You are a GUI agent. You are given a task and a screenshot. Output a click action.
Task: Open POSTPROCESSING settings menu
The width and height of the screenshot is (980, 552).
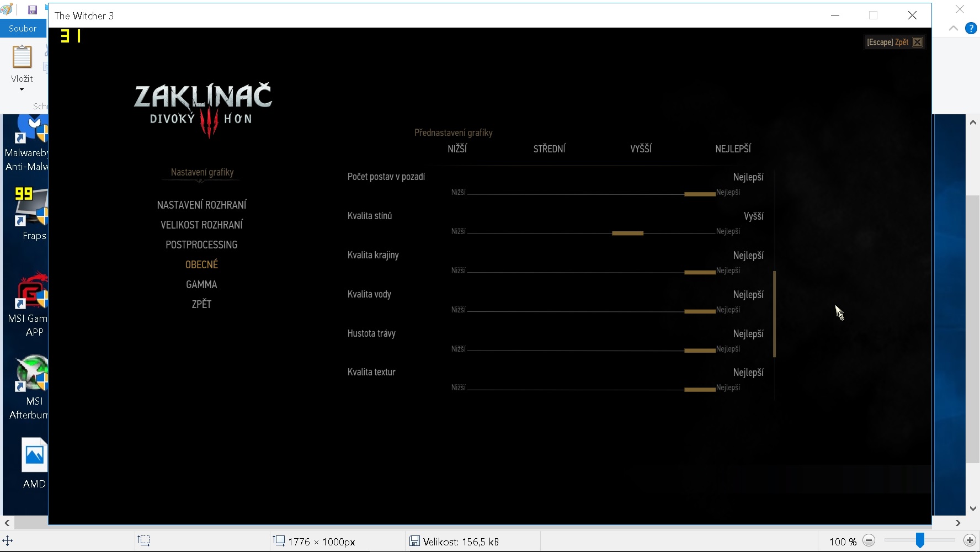point(201,245)
